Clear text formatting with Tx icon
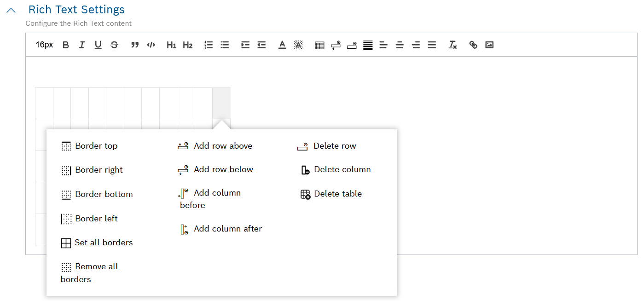644x301 pixels. coord(453,45)
